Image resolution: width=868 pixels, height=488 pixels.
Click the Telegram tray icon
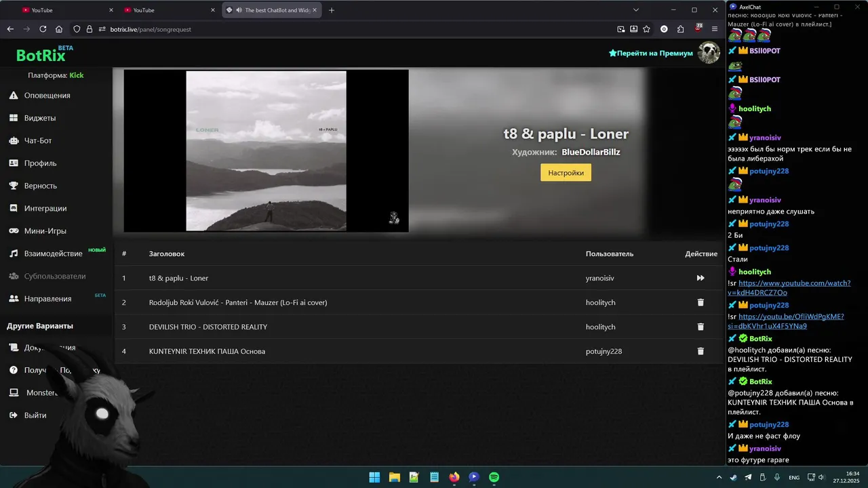(748, 477)
